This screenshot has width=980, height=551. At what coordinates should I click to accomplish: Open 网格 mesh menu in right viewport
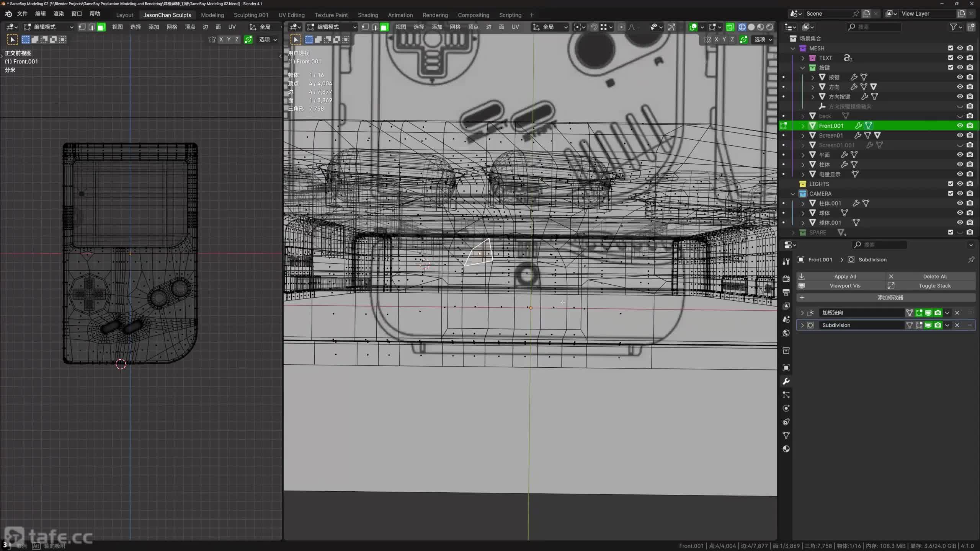pyautogui.click(x=455, y=27)
